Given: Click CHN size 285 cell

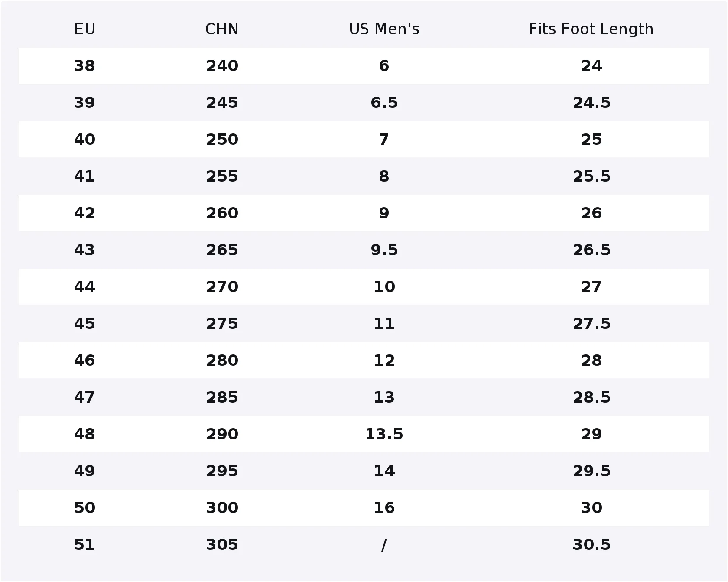Looking at the screenshot, I should coord(222,397).
